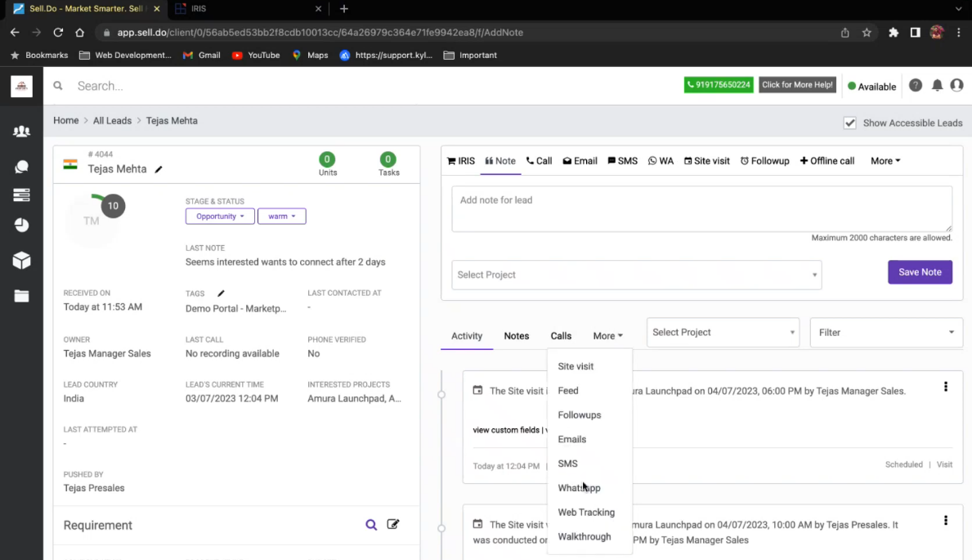Click the Click for More Help button
Viewport: 972px width, 560px height.
coord(797,85)
